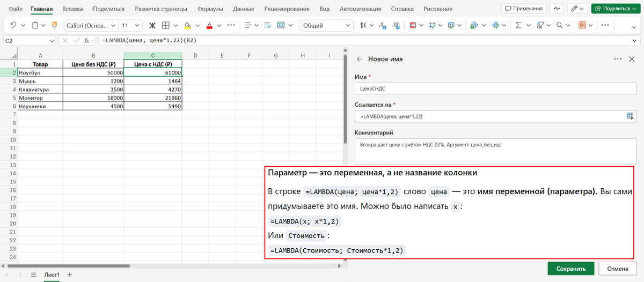
Task: Open the Автоматизация tab
Action: [x=361, y=9]
